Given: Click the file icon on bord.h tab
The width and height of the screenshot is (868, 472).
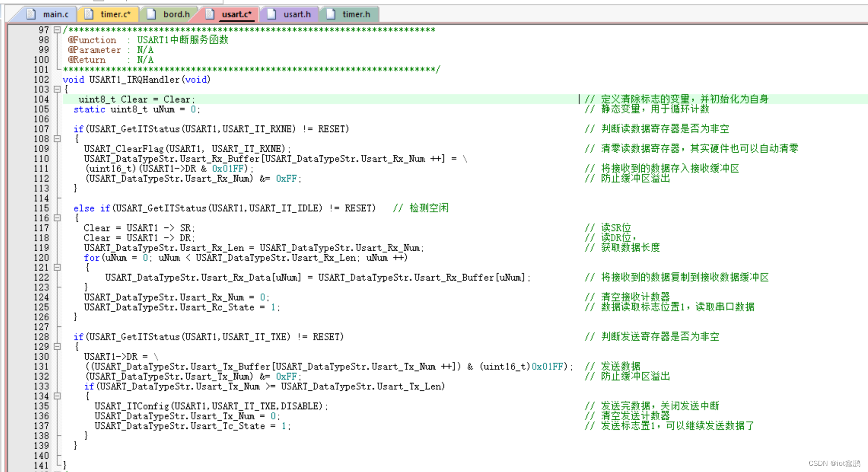Looking at the screenshot, I should click(x=151, y=14).
